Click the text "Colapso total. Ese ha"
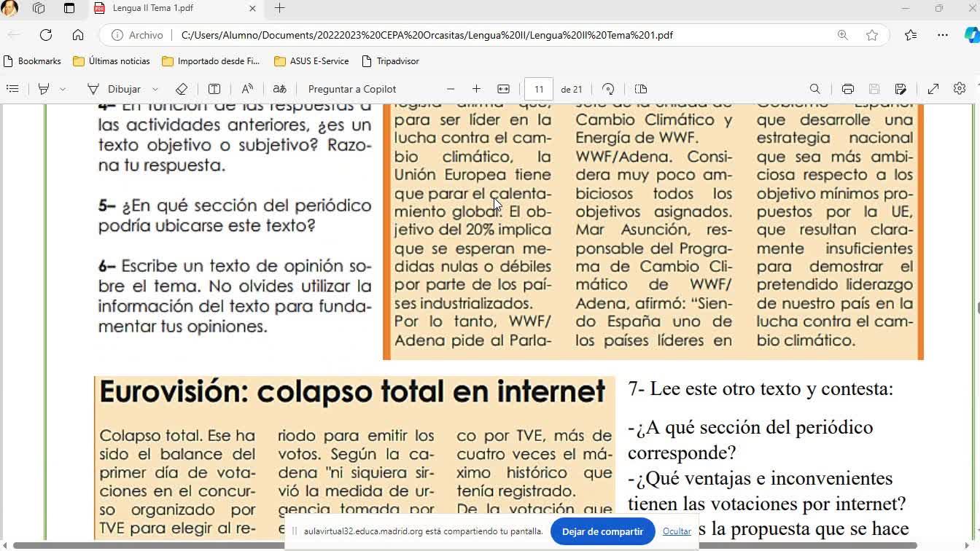The height and width of the screenshot is (551, 980). 177,436
